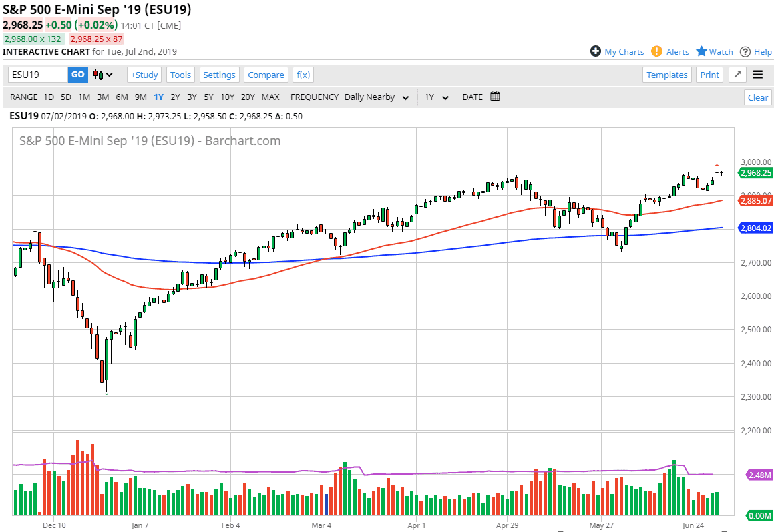Image resolution: width=778 pixels, height=532 pixels.
Task: Open the chart style dropdown chevron
Action: pyautogui.click(x=109, y=75)
